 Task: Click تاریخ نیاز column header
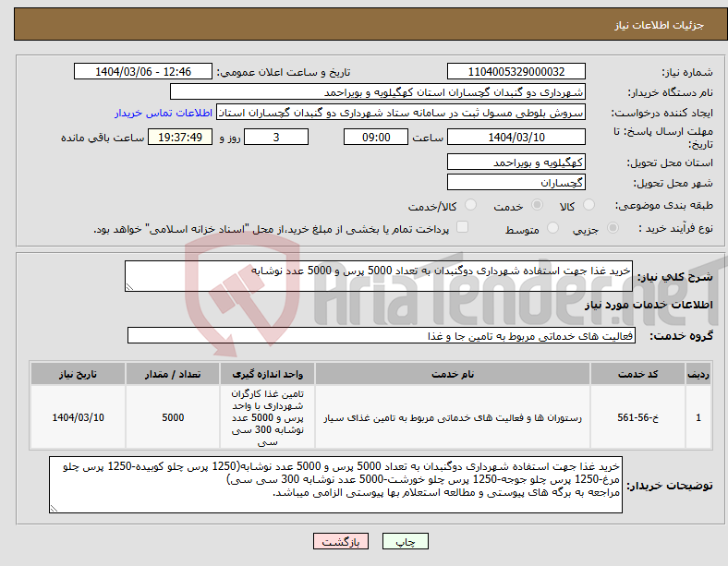78,374
